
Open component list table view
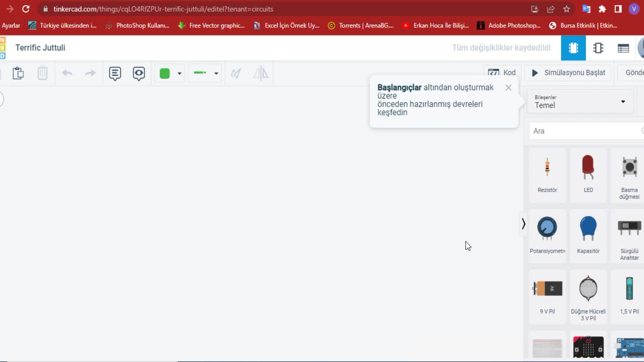coord(623,48)
